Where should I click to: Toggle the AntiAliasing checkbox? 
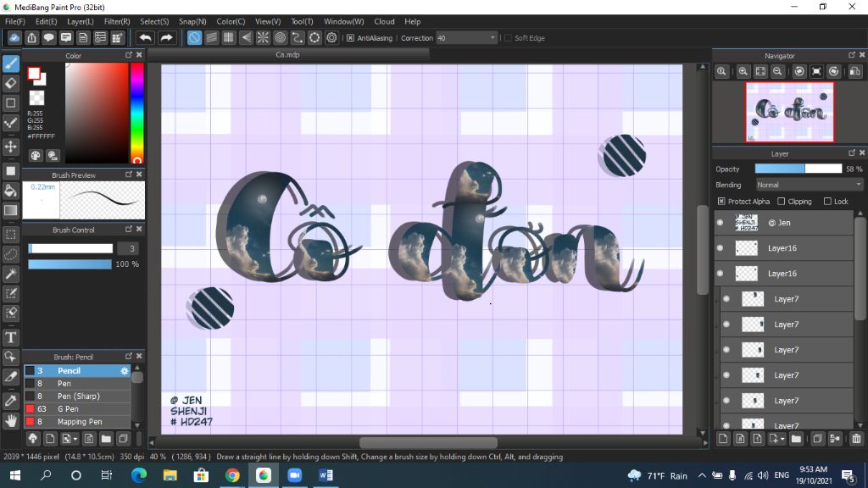point(350,38)
